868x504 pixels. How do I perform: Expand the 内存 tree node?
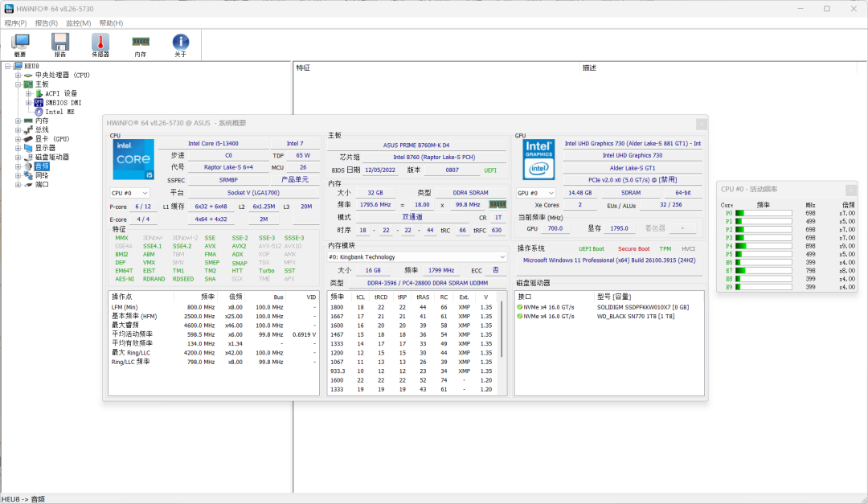point(18,121)
